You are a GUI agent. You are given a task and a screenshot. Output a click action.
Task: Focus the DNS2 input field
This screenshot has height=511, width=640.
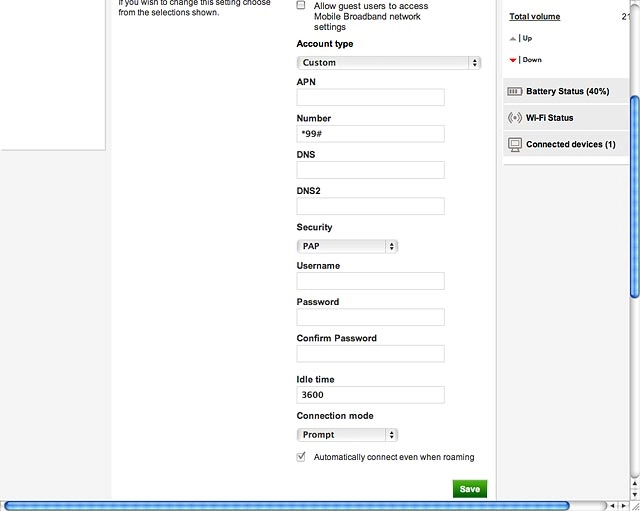[x=371, y=207]
